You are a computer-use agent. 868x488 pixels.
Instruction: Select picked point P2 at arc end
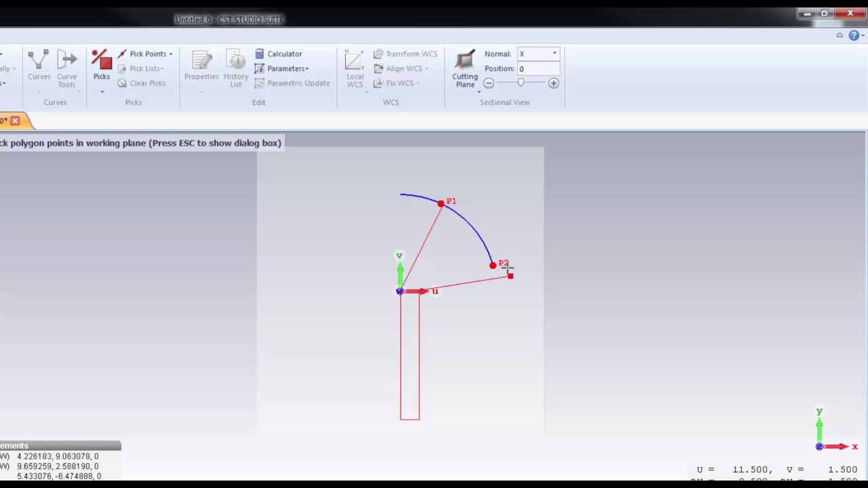pos(493,265)
